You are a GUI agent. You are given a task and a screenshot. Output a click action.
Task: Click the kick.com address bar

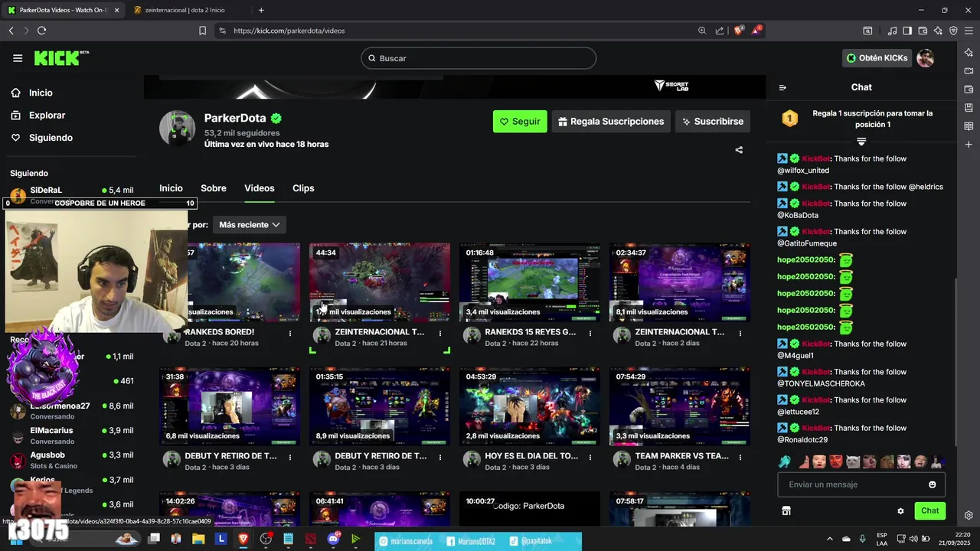tap(459, 31)
